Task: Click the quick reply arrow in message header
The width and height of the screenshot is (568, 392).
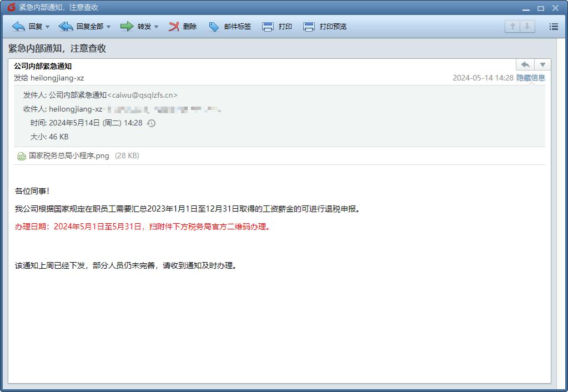Action: tap(524, 64)
